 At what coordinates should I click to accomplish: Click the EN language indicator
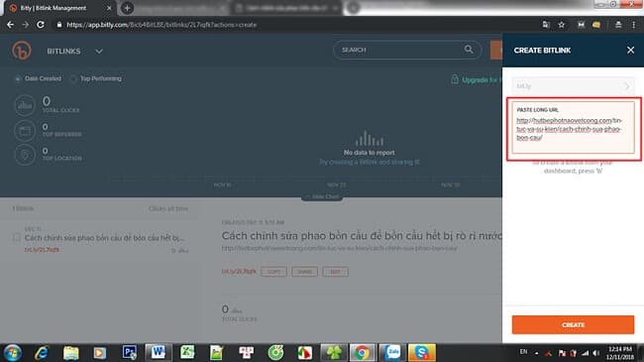(523, 352)
